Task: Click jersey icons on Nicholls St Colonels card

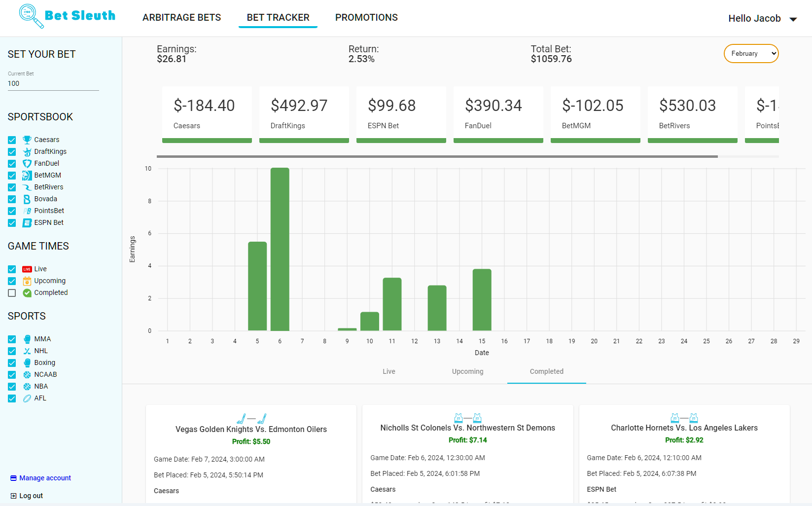Action: [x=468, y=418]
